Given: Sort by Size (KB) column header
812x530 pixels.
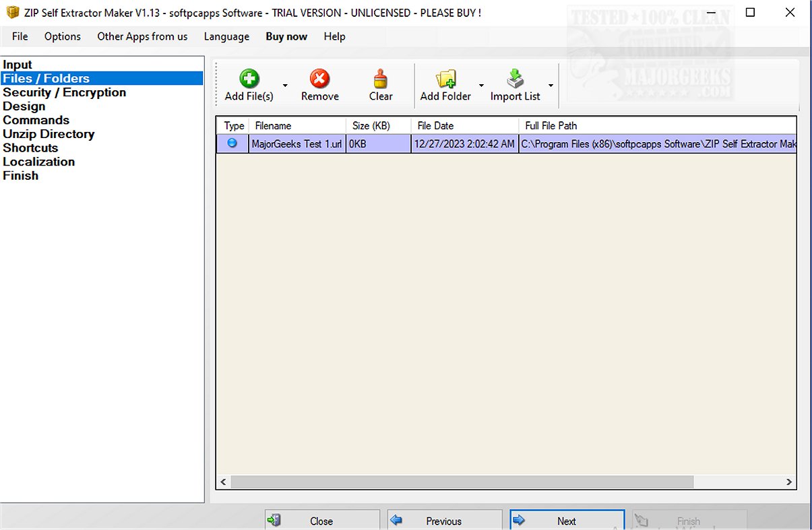Looking at the screenshot, I should coord(379,125).
